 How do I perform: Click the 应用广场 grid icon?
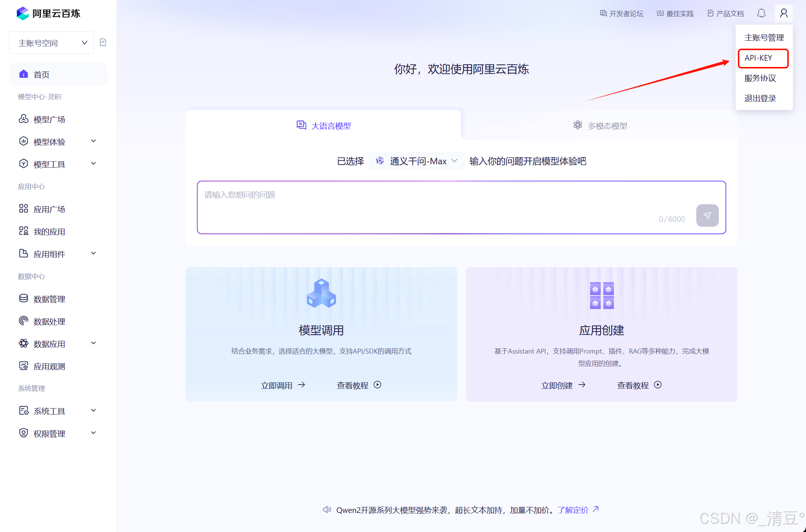[24, 209]
